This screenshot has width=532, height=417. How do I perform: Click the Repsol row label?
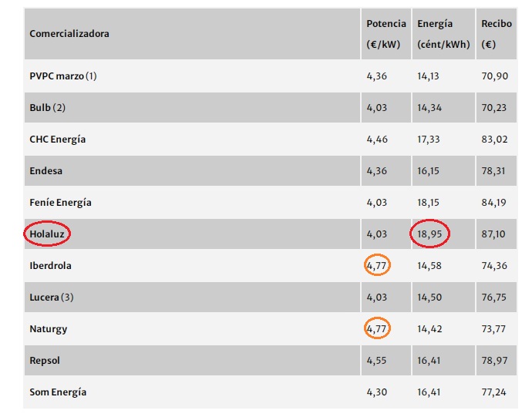tap(45, 361)
